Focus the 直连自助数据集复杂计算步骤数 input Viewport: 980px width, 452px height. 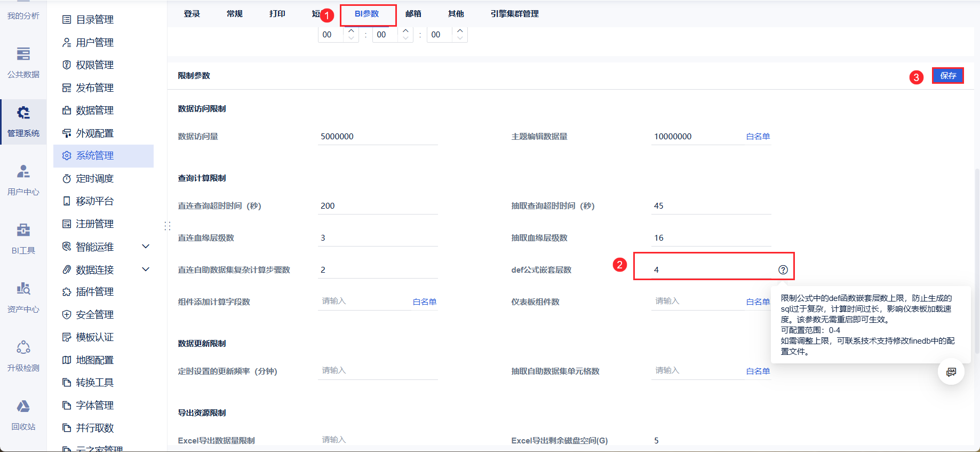378,270
